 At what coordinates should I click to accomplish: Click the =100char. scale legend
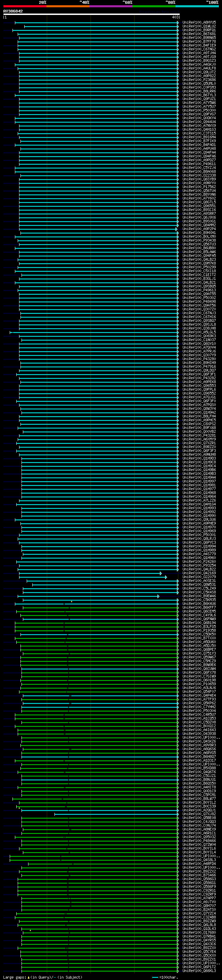click(x=165, y=977)
